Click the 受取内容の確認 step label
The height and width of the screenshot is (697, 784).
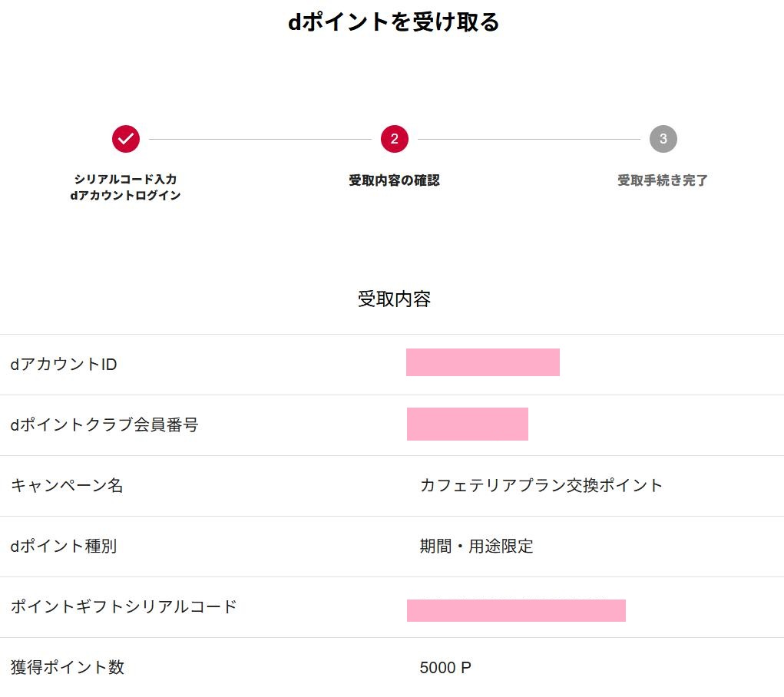[x=394, y=180]
